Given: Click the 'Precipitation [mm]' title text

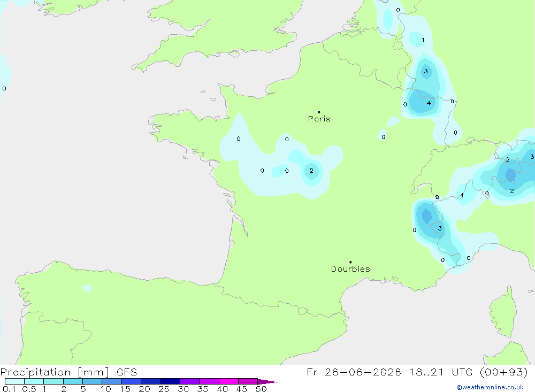Looking at the screenshot, I should (x=55, y=372).
